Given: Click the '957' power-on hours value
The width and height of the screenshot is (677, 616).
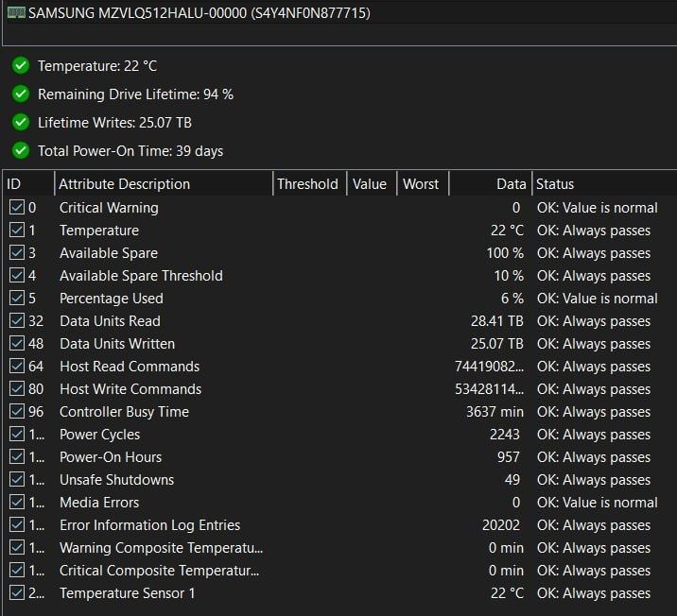Looking at the screenshot, I should click(508, 457).
